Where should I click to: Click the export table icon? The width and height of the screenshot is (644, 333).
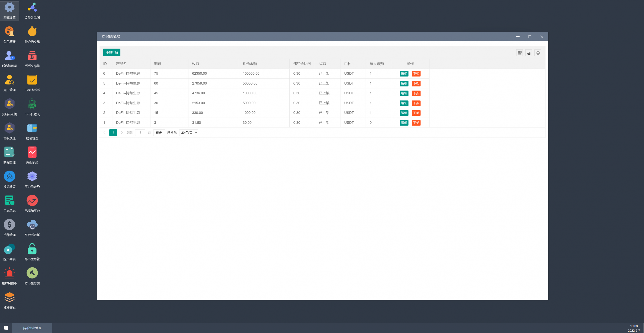click(x=529, y=53)
